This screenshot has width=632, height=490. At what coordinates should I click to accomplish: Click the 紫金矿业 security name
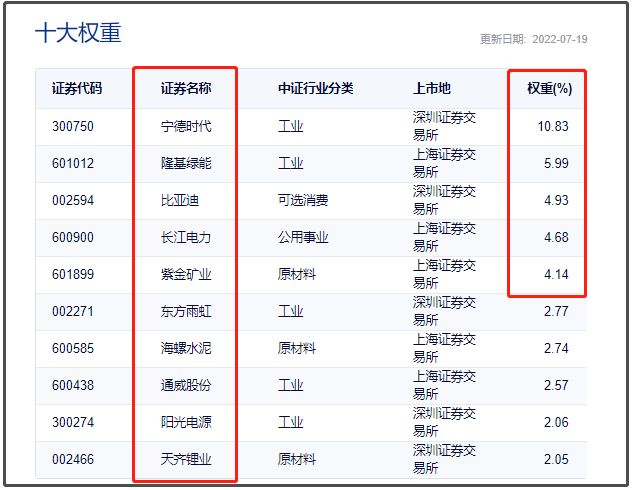coord(186,274)
